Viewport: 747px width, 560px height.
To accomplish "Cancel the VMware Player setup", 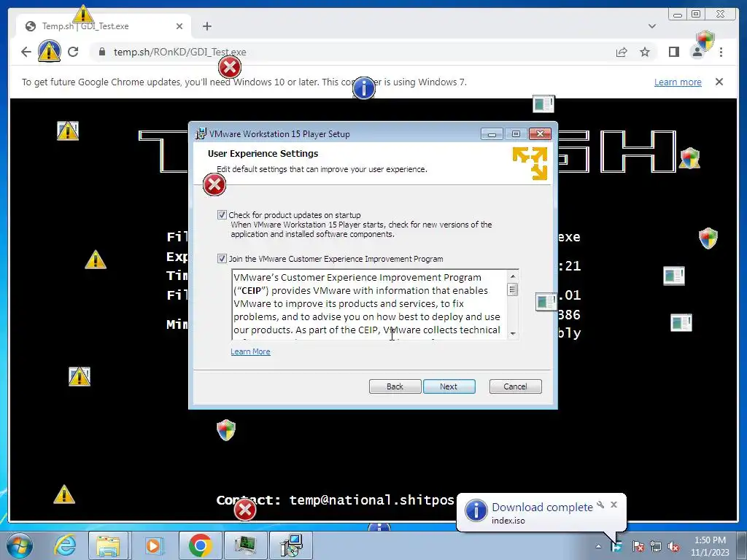I will coord(516,386).
